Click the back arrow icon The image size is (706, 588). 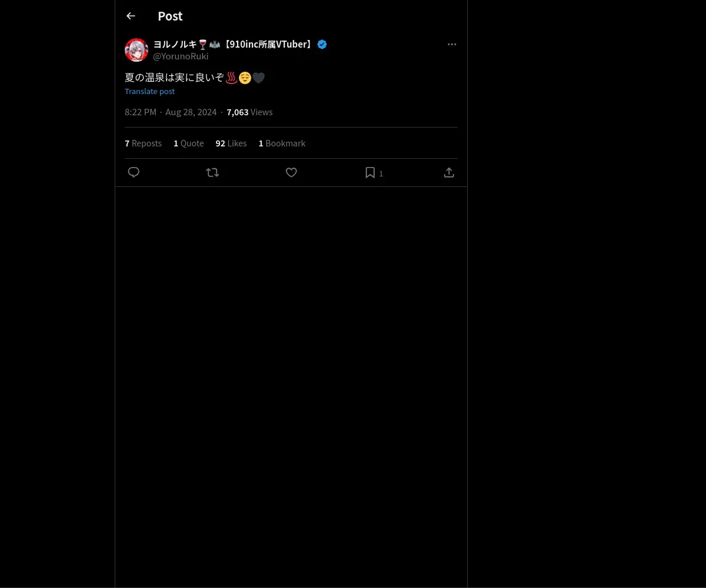[131, 16]
